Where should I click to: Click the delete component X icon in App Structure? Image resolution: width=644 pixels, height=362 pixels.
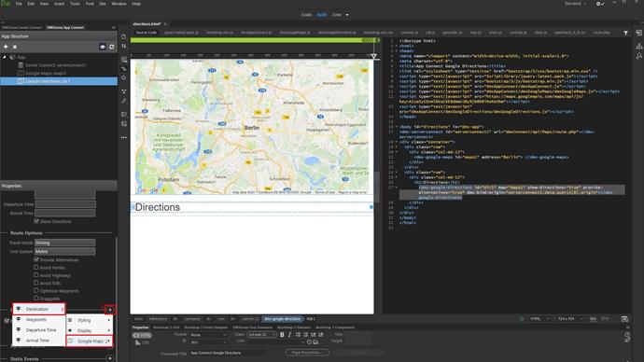click(15, 47)
